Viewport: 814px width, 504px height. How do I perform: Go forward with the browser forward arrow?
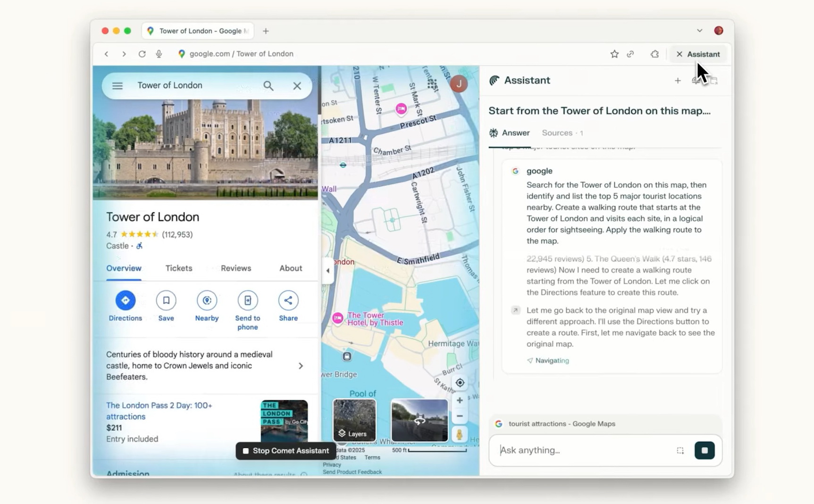[x=124, y=54]
